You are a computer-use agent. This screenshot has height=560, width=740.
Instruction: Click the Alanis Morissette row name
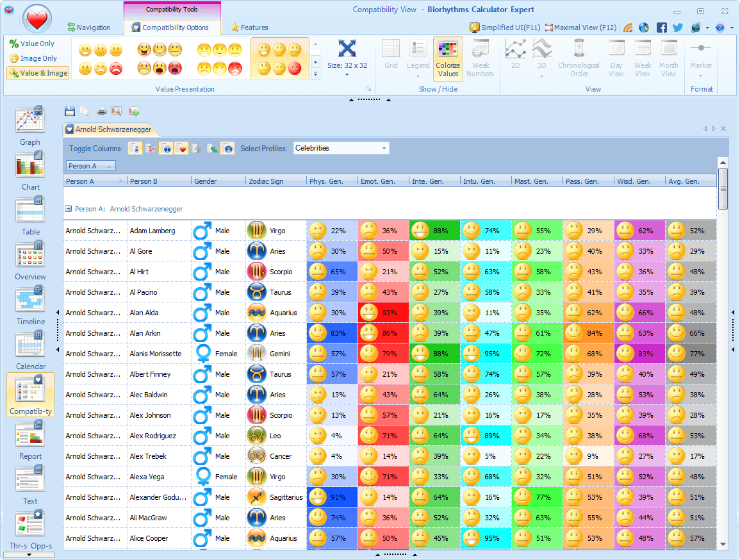click(156, 354)
